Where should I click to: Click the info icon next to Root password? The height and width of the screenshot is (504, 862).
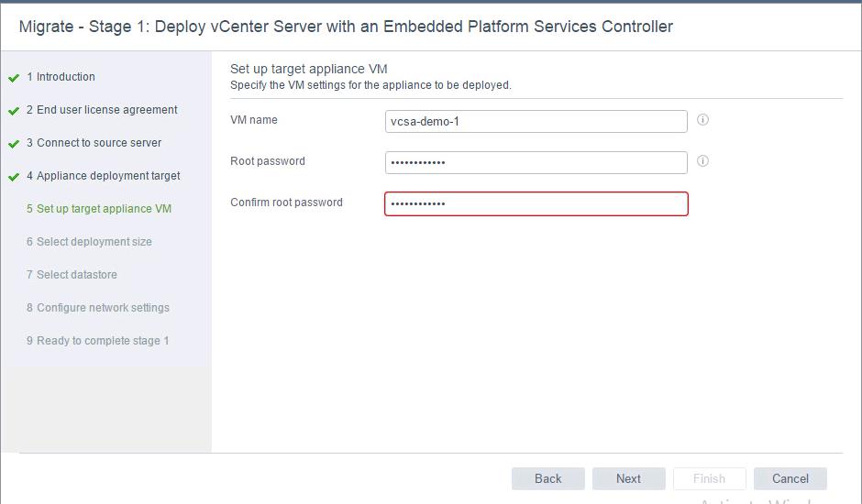[x=702, y=161]
